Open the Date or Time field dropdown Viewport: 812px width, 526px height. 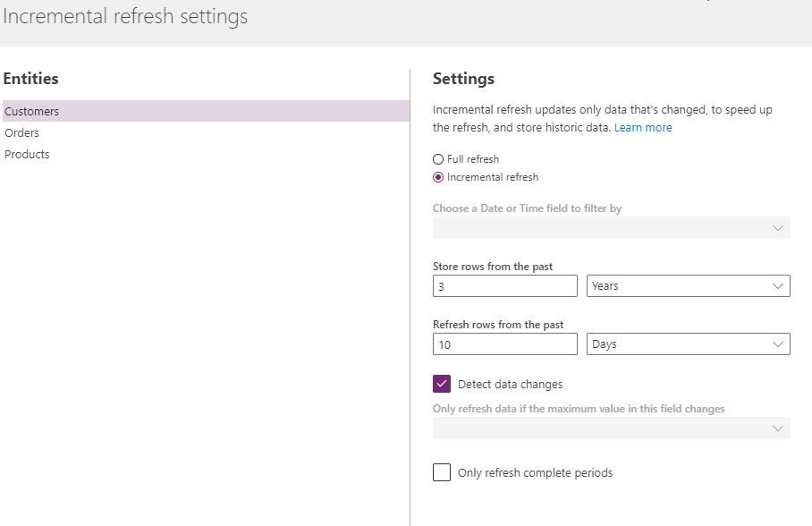coord(611,227)
